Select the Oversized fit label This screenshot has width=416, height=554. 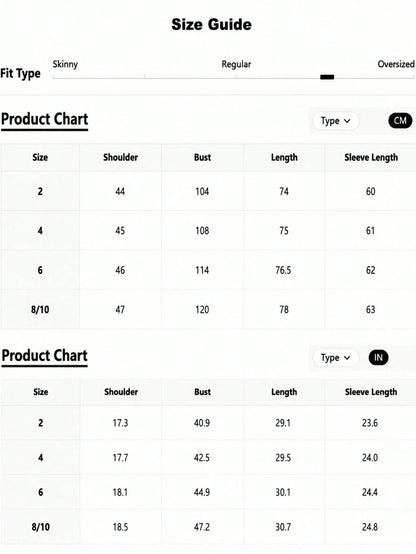coord(396,64)
